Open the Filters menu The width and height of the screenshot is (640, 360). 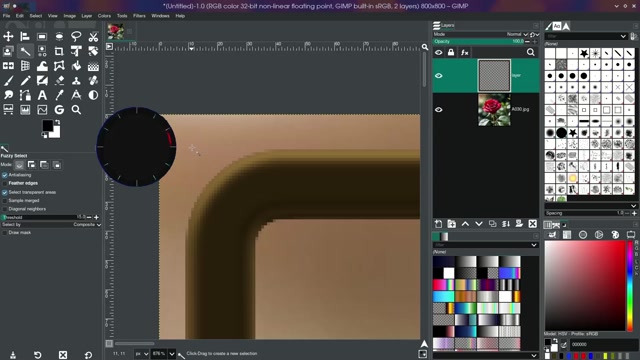pos(139,16)
